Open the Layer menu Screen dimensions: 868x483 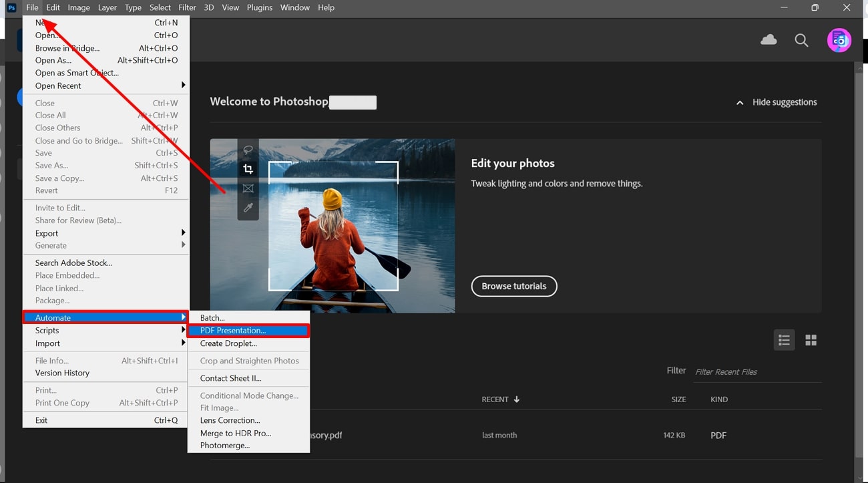point(107,7)
